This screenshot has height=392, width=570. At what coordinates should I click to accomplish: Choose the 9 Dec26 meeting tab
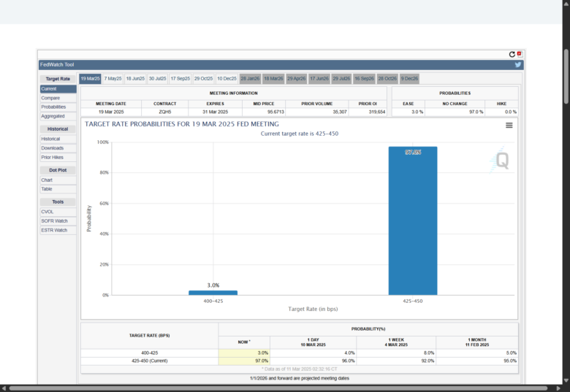tap(409, 78)
